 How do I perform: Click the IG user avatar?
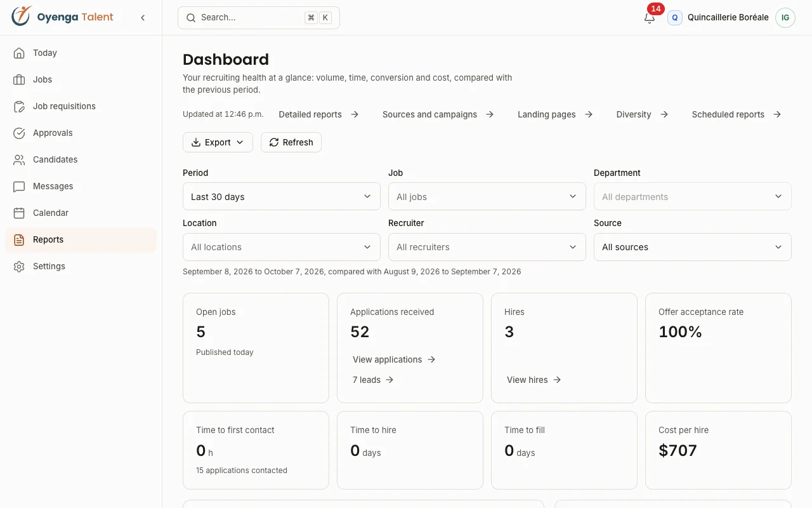785,18
